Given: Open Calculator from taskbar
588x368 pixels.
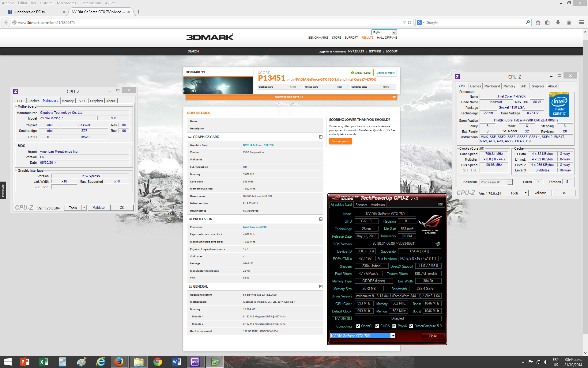Looking at the screenshot, I should point(62,362).
